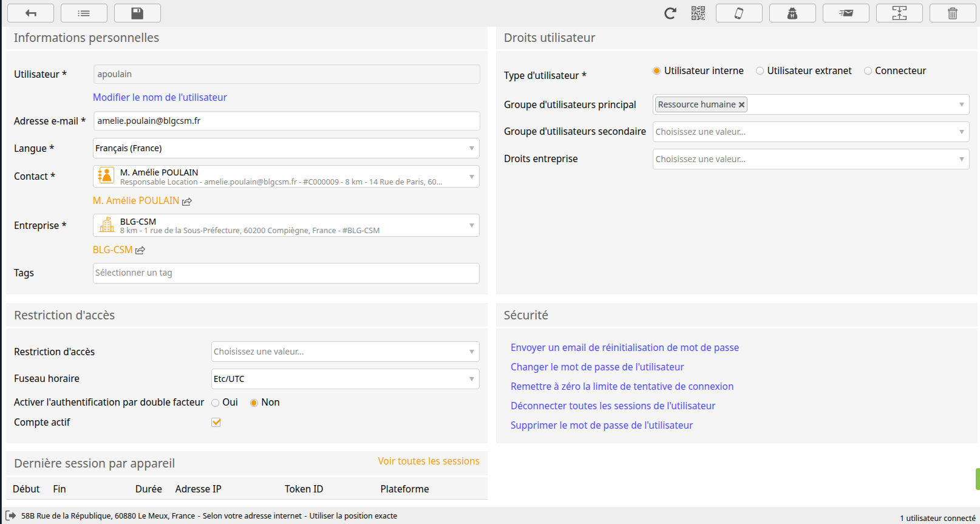The width and height of the screenshot is (980, 524).
Task: Open the M. Amélie POULAIN contact link
Action: click(x=136, y=200)
